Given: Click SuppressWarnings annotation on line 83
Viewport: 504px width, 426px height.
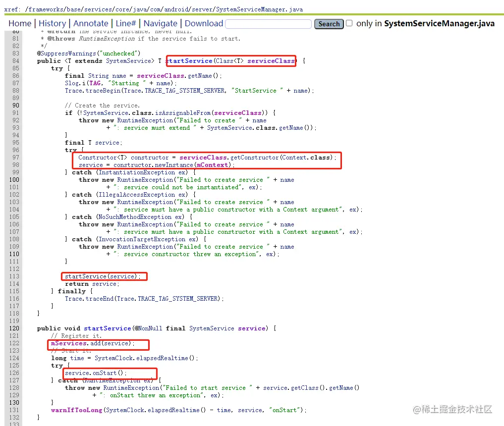Looking at the screenshot, I should coord(68,53).
